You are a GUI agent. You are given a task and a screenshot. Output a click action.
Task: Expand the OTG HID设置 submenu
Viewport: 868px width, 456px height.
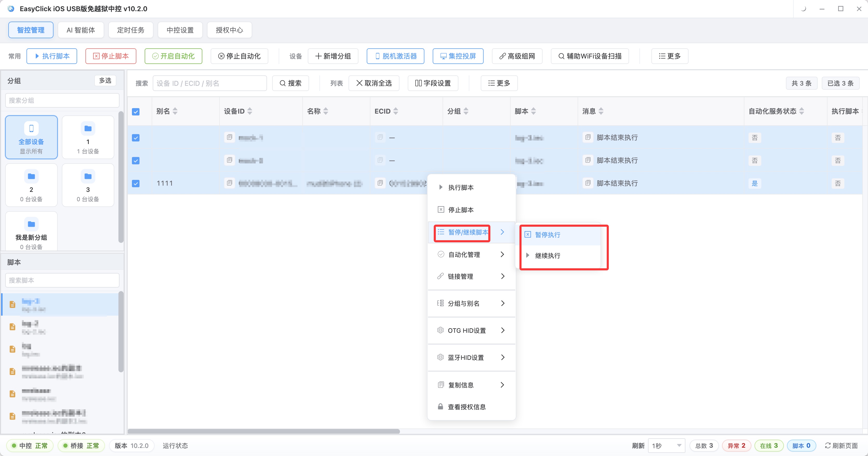tap(471, 330)
